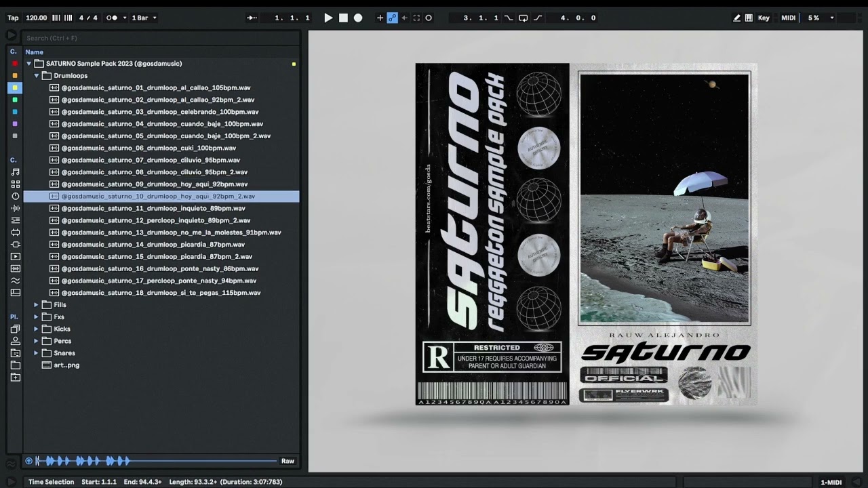This screenshot has height=488, width=868.
Task: Click the 1-MIDI track label
Action: 831,482
